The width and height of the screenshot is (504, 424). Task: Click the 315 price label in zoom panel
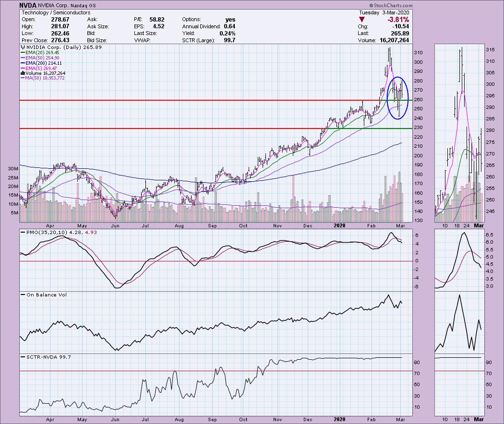(490, 50)
